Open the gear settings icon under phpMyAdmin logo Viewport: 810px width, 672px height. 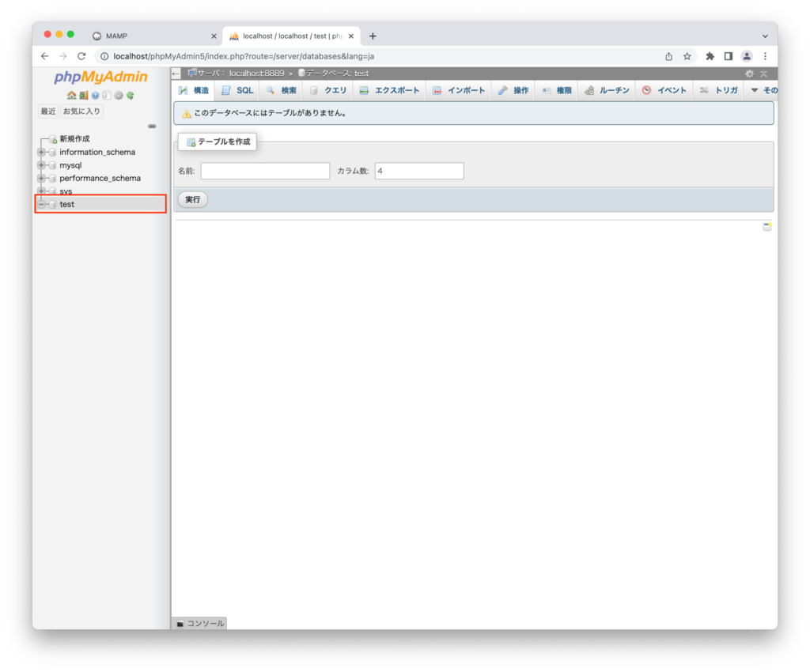[x=119, y=96]
